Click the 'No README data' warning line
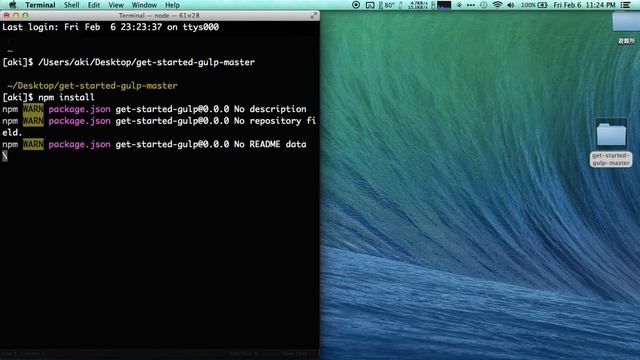The height and width of the screenshot is (360, 640). [154, 144]
